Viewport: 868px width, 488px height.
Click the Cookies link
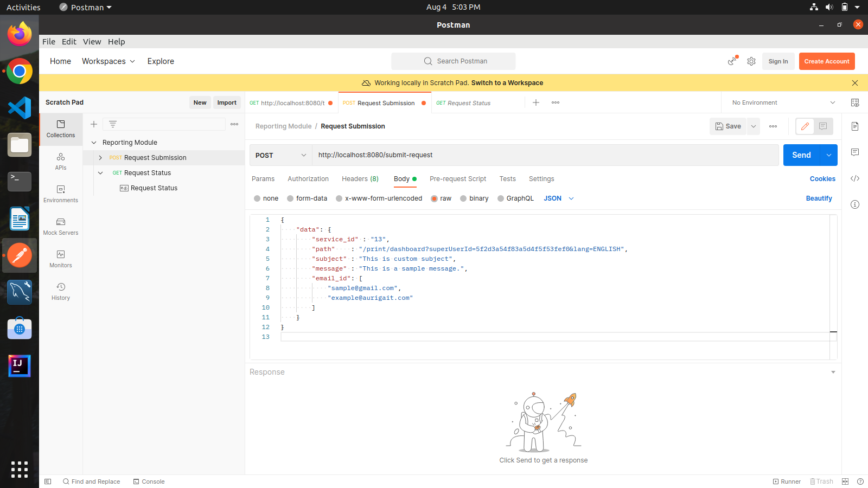coord(822,179)
